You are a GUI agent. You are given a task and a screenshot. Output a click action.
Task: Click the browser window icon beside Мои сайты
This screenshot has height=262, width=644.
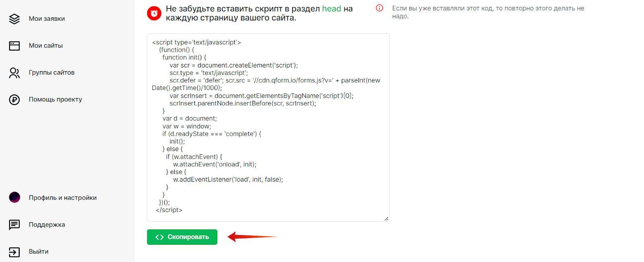pyautogui.click(x=14, y=46)
